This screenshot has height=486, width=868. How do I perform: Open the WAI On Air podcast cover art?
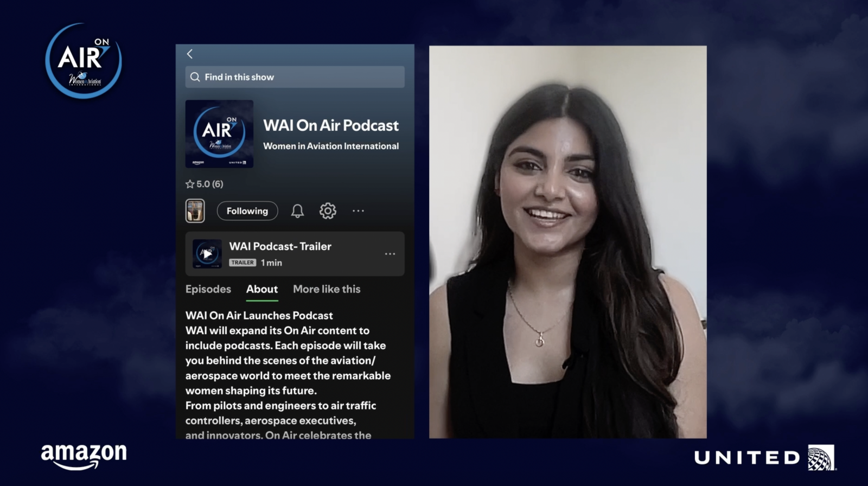pos(219,133)
